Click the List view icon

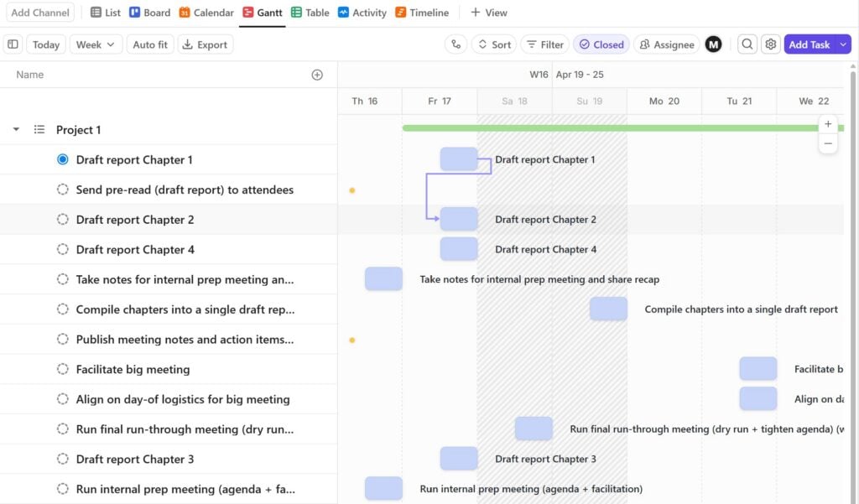coord(96,12)
